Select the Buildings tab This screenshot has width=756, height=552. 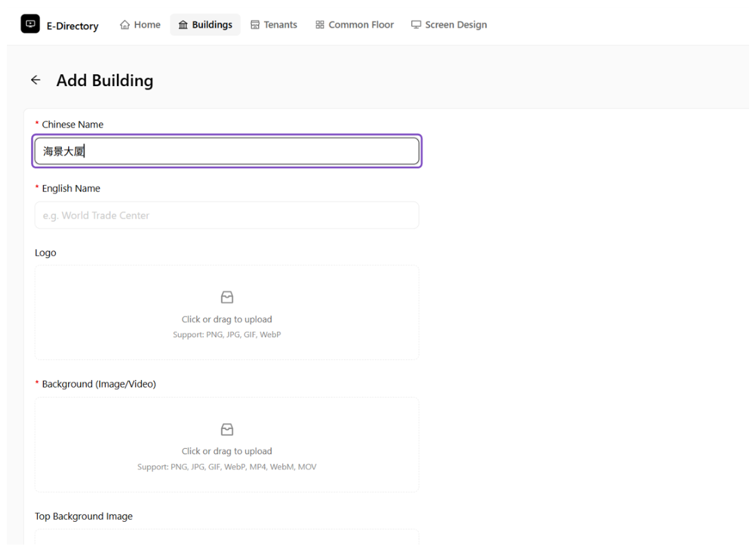pyautogui.click(x=206, y=25)
